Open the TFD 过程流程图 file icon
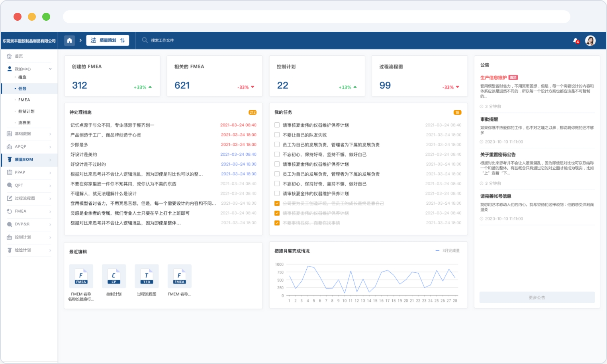This screenshot has width=607, height=364. 147,276
